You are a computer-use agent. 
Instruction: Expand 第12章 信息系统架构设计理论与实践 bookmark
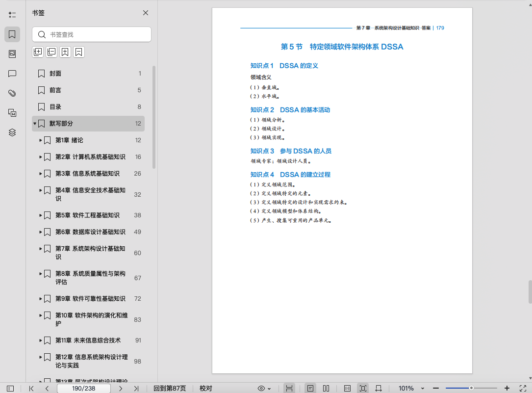click(40, 357)
